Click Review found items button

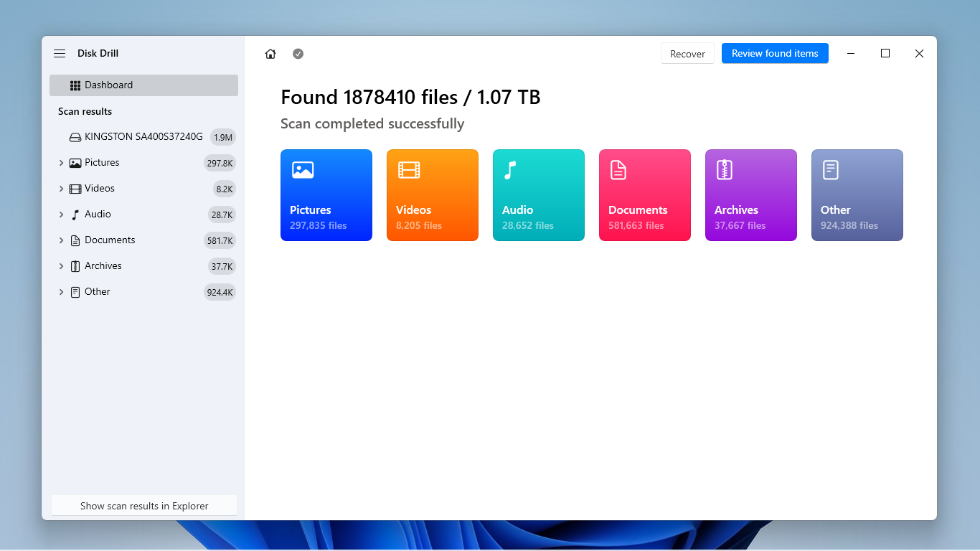point(775,53)
